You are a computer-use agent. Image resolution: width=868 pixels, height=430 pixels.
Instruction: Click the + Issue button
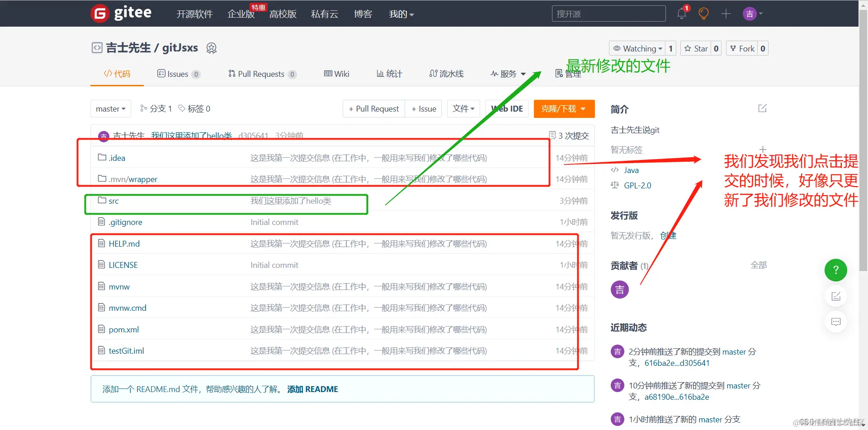[424, 108]
